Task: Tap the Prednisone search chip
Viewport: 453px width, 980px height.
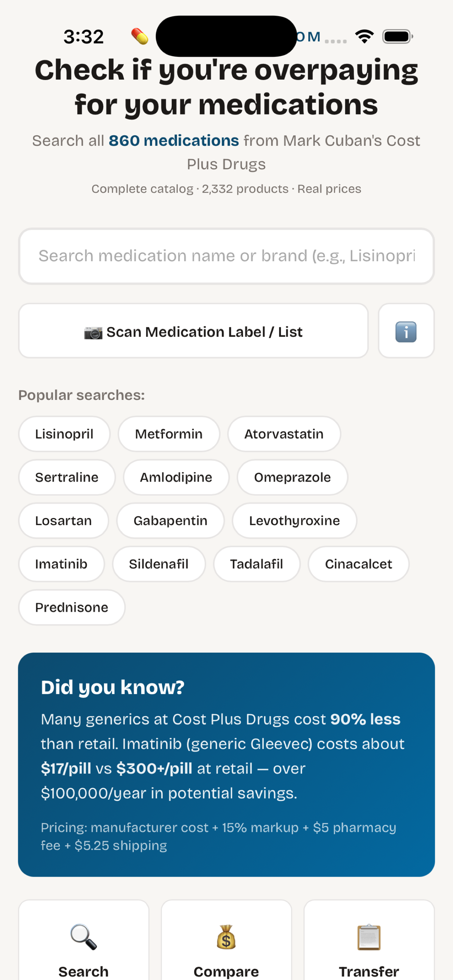Action: click(x=71, y=607)
